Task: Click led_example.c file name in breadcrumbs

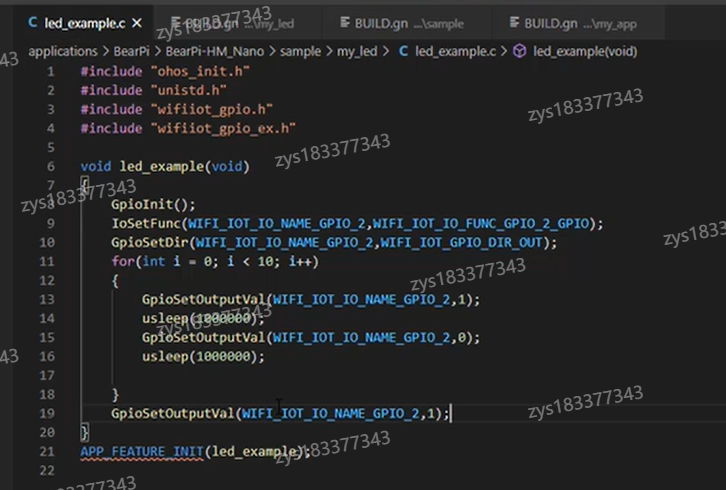Action: click(x=456, y=51)
